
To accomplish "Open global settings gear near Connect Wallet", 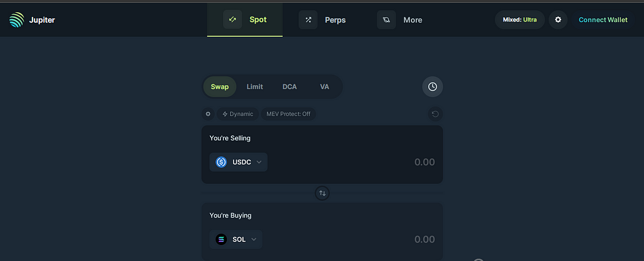I will (x=558, y=20).
